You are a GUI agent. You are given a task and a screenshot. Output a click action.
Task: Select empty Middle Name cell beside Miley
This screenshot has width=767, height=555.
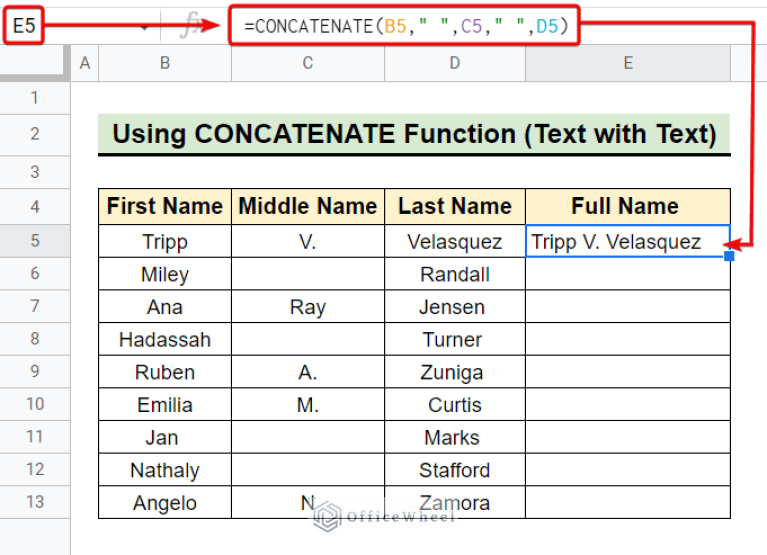(308, 274)
